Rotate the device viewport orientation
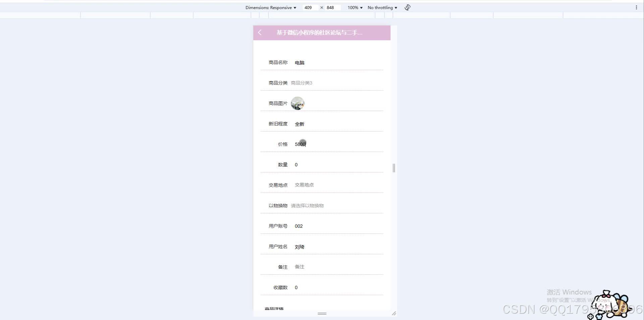The image size is (644, 320). [x=407, y=7]
